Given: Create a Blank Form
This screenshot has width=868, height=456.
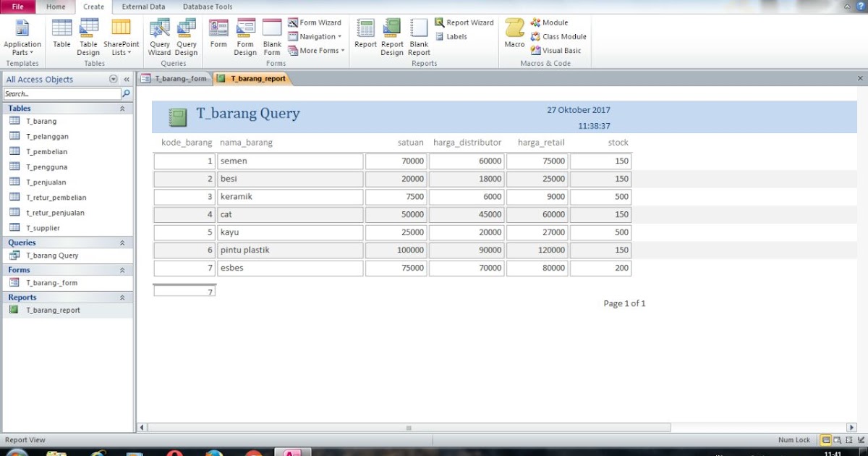Looking at the screenshot, I should tap(272, 38).
